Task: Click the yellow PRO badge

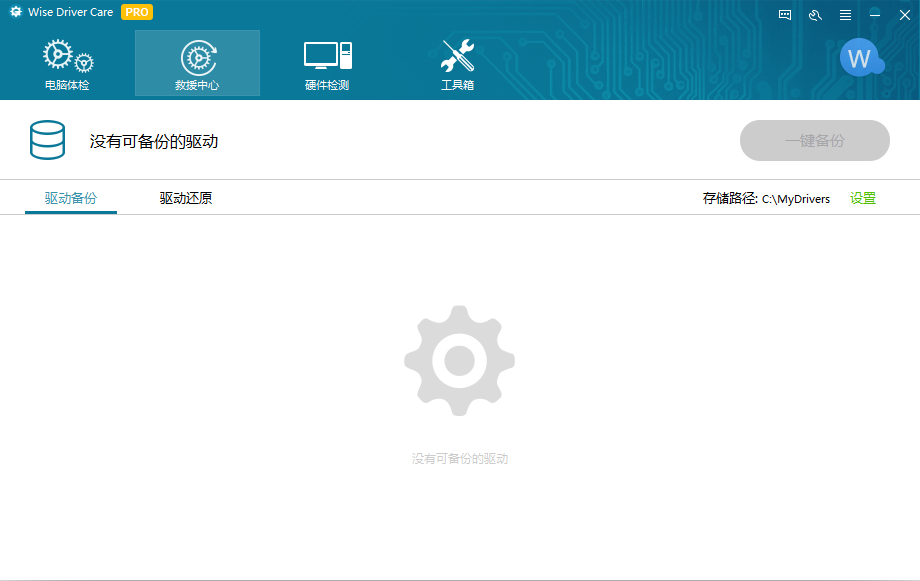Action: [137, 13]
